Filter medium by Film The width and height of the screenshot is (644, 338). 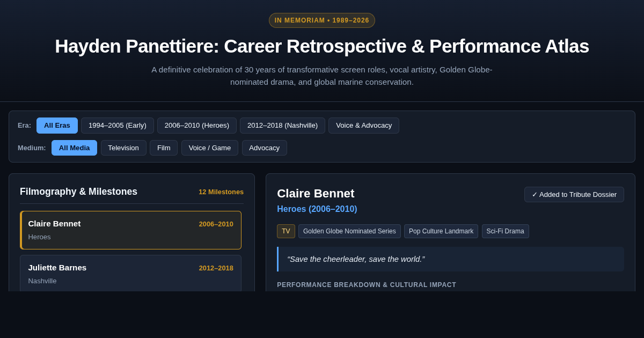click(164, 148)
